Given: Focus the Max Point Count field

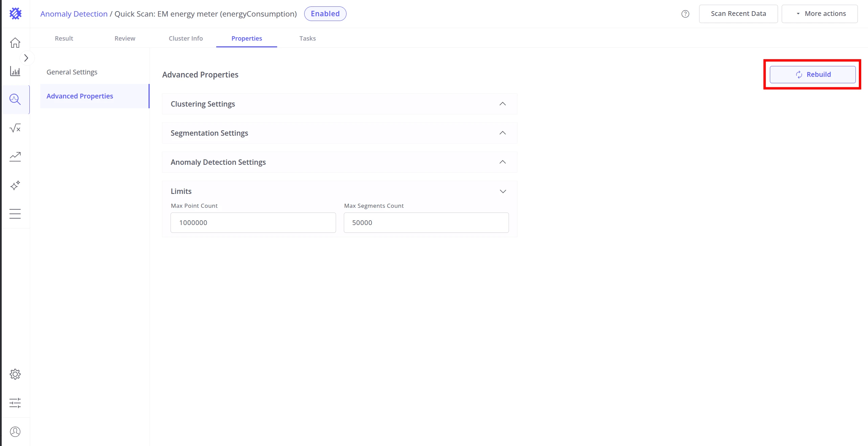Looking at the screenshot, I should coord(253,223).
